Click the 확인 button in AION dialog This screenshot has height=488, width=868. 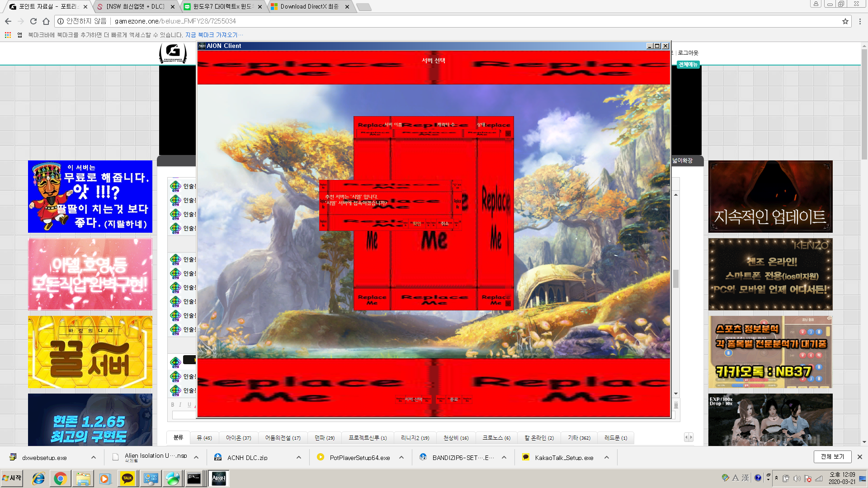(x=417, y=223)
